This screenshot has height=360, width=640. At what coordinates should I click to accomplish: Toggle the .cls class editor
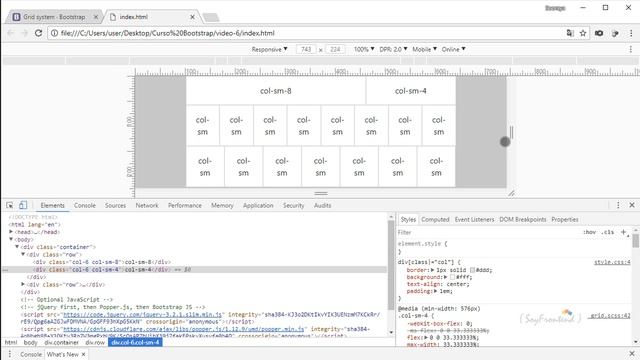608,232
